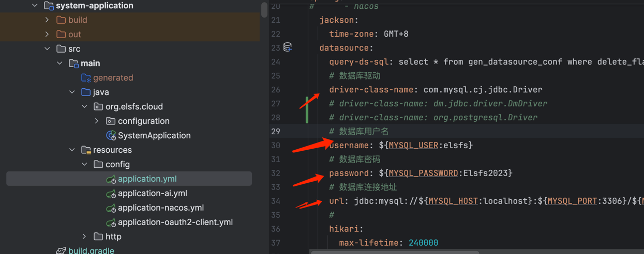Expand the configuration package
The image size is (644, 254).
tap(97, 121)
